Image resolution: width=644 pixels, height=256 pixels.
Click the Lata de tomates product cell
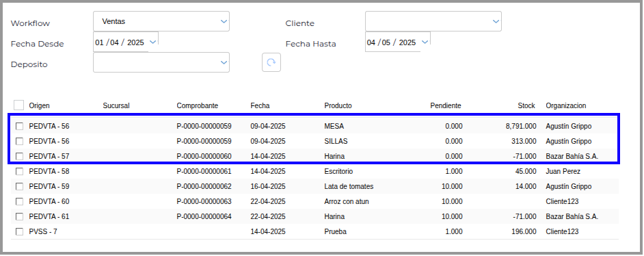[349, 187]
